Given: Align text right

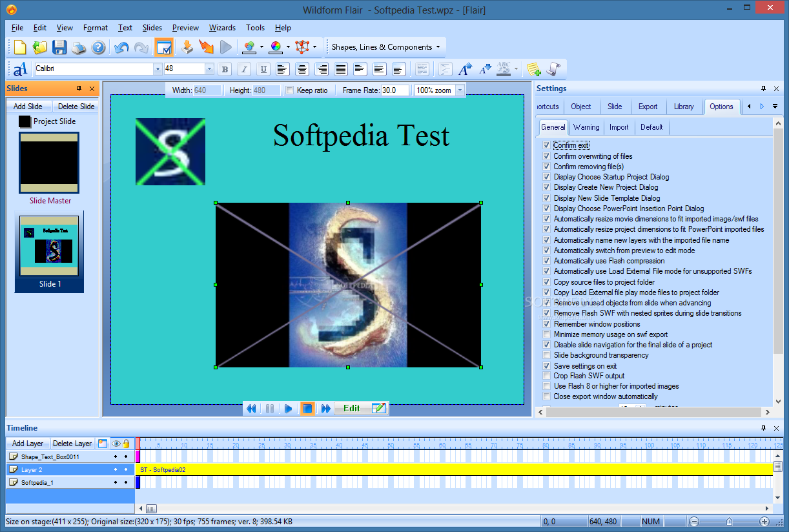Looking at the screenshot, I should pyautogui.click(x=322, y=69).
